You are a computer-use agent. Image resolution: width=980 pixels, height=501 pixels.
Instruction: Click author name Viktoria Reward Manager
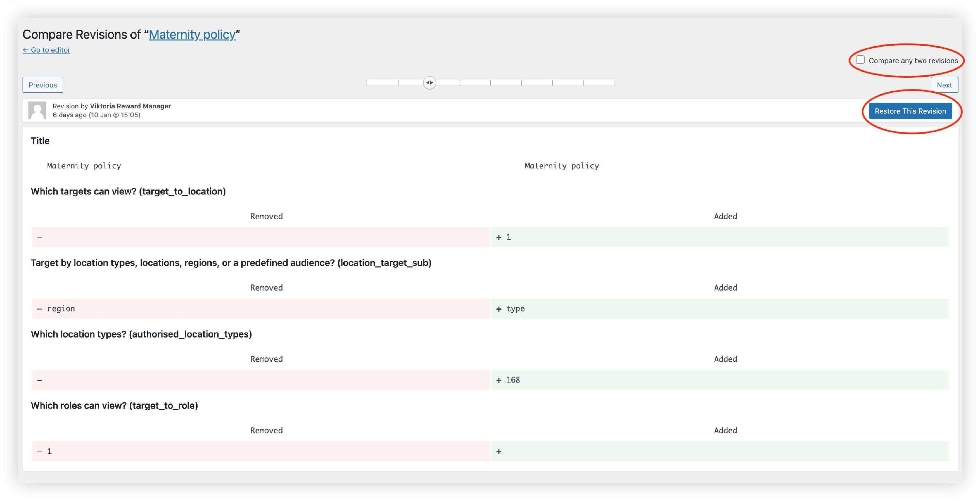(x=130, y=106)
